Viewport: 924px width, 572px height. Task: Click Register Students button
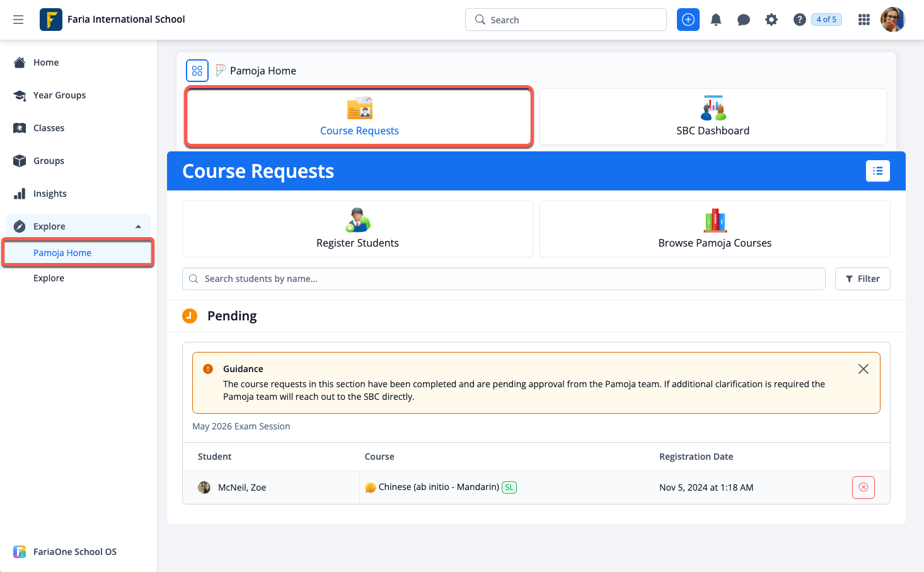[357, 230]
